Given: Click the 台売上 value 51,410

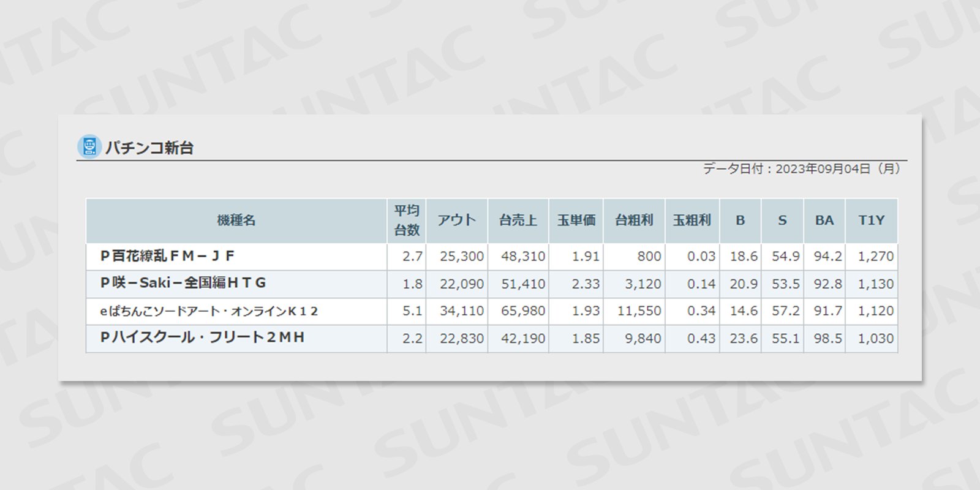Looking at the screenshot, I should coord(523,284).
